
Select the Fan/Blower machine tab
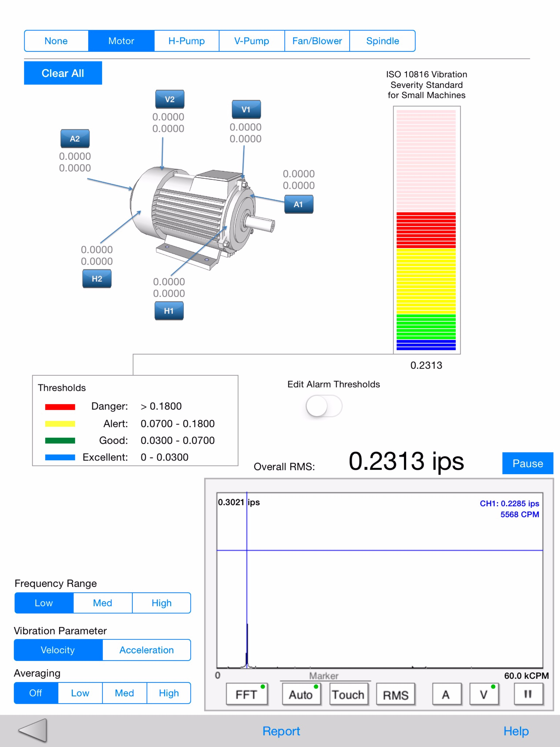pos(317,41)
